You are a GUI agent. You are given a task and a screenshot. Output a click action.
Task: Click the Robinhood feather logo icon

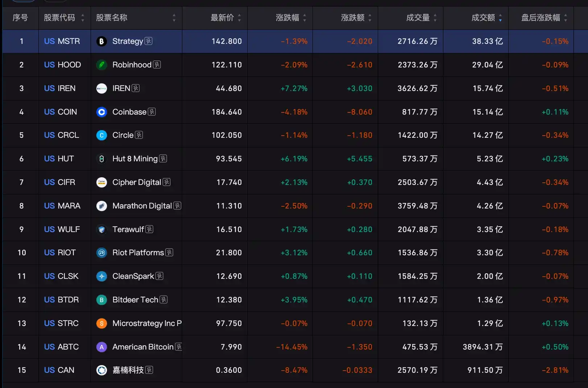[102, 65]
